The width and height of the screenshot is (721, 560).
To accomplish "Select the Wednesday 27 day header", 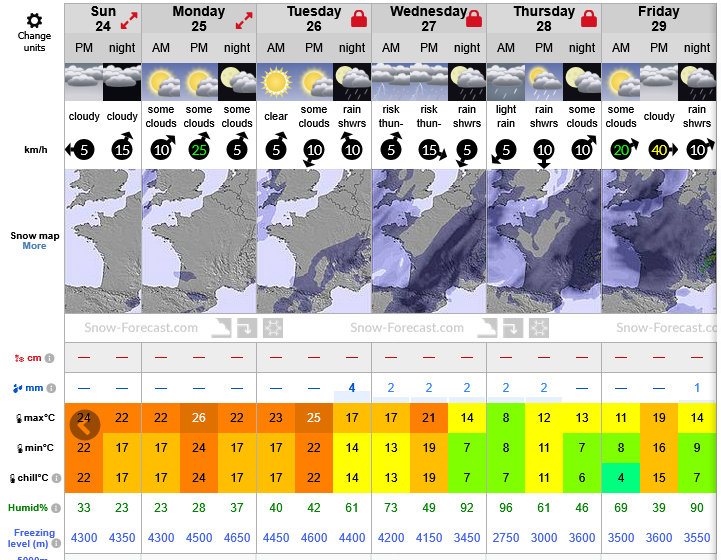I will click(x=429, y=19).
